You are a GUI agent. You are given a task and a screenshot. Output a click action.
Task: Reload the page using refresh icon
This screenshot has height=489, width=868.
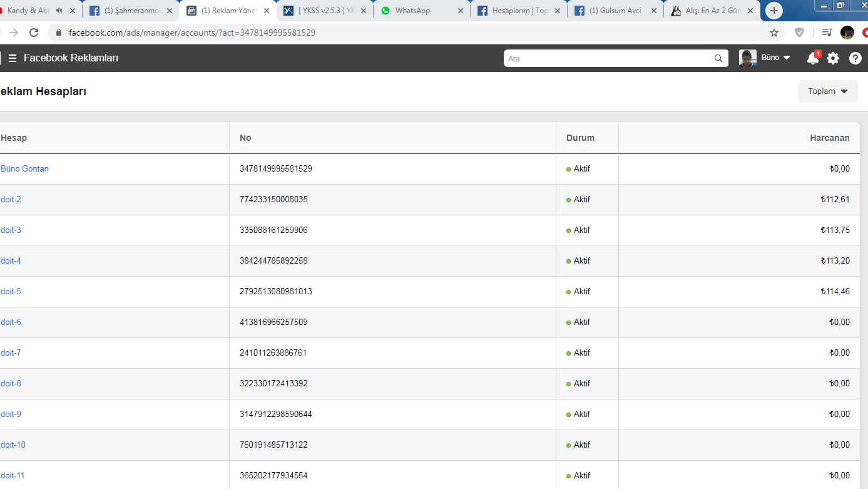34,33
